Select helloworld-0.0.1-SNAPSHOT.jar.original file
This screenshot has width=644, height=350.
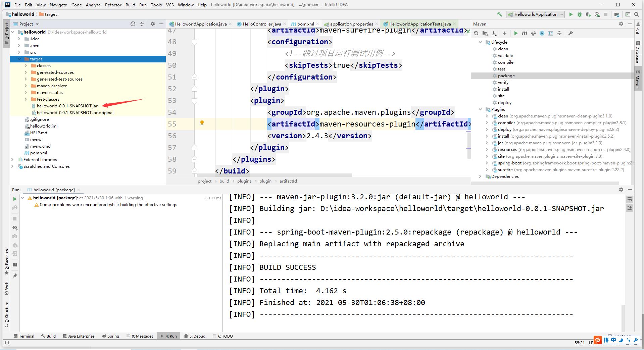[x=75, y=113]
